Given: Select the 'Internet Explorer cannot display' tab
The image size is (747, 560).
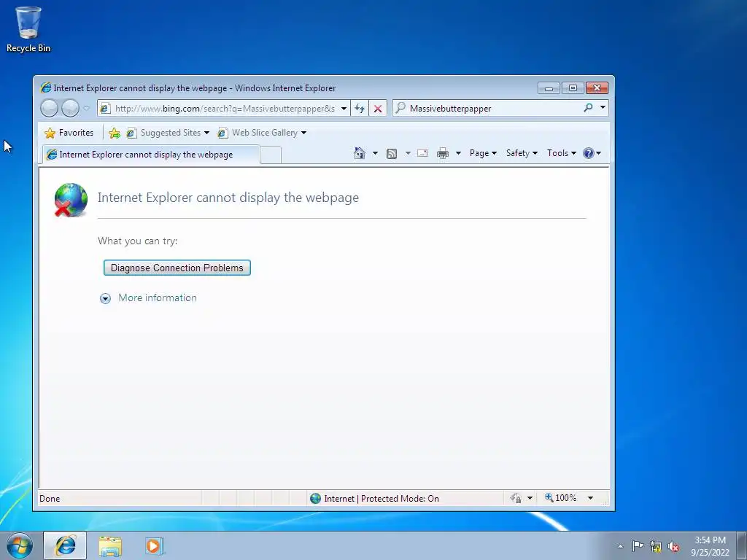Looking at the screenshot, I should (150, 155).
